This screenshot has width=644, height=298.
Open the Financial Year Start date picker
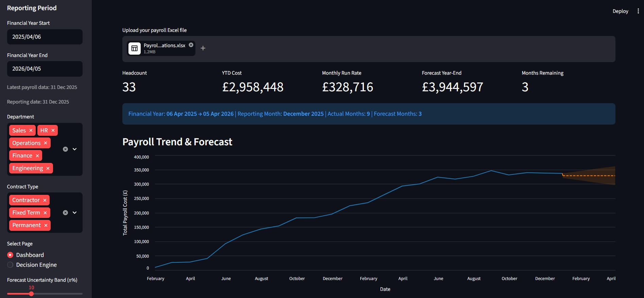[x=45, y=37]
